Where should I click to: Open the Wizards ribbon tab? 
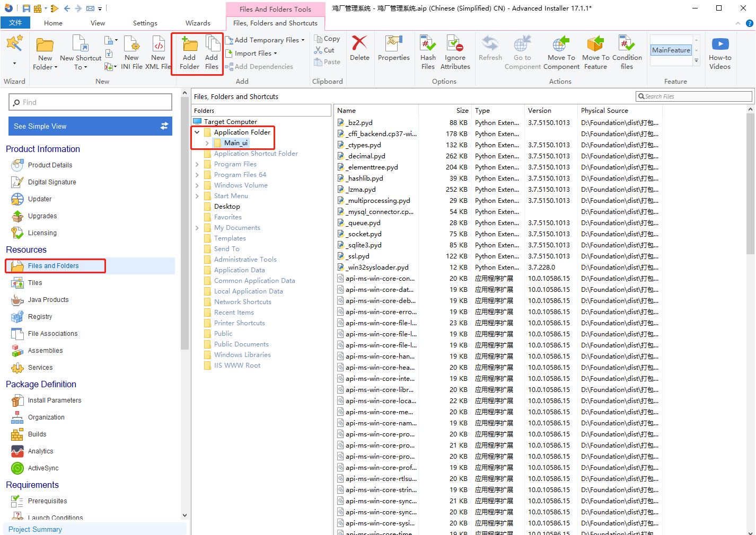(x=198, y=23)
